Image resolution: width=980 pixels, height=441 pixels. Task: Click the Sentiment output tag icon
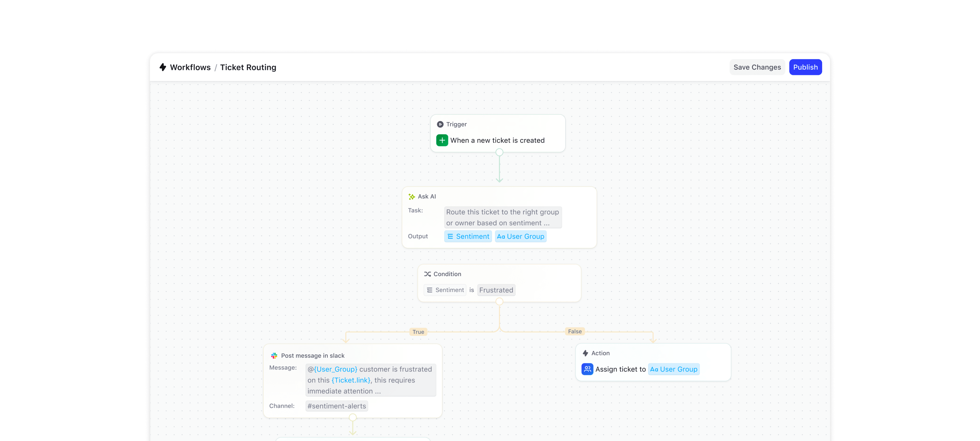450,236
